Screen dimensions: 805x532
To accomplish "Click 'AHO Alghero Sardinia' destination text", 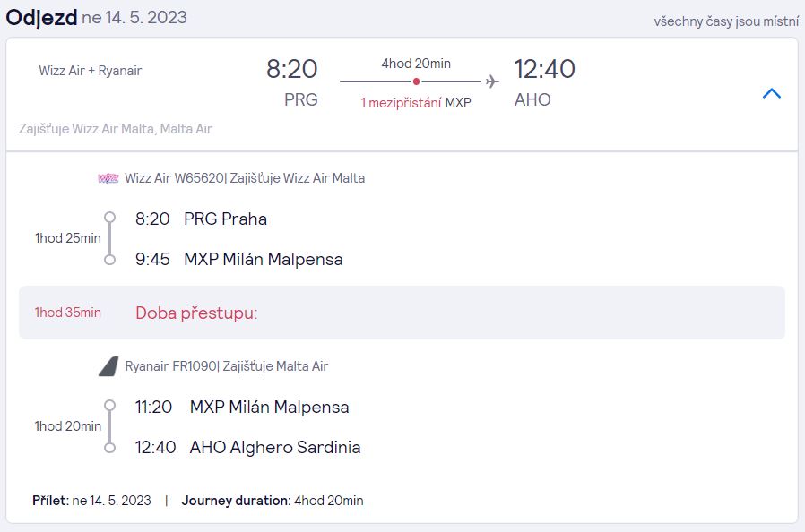I will coord(275,447).
